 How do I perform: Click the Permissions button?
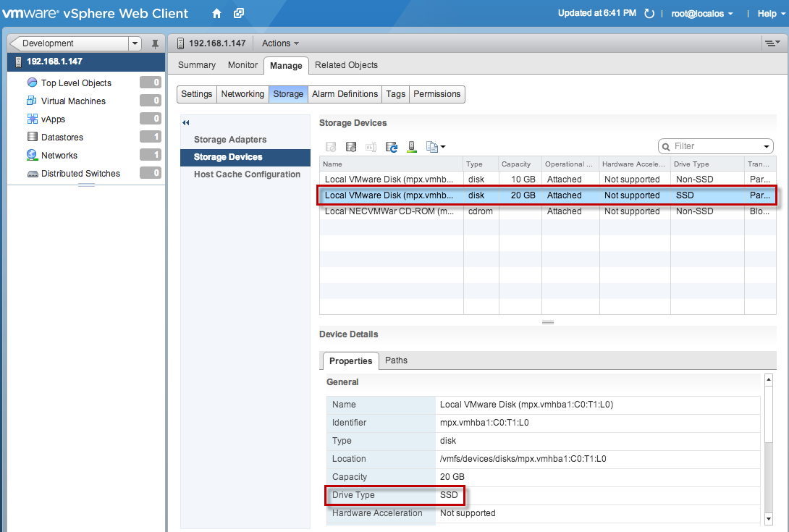tap(436, 94)
